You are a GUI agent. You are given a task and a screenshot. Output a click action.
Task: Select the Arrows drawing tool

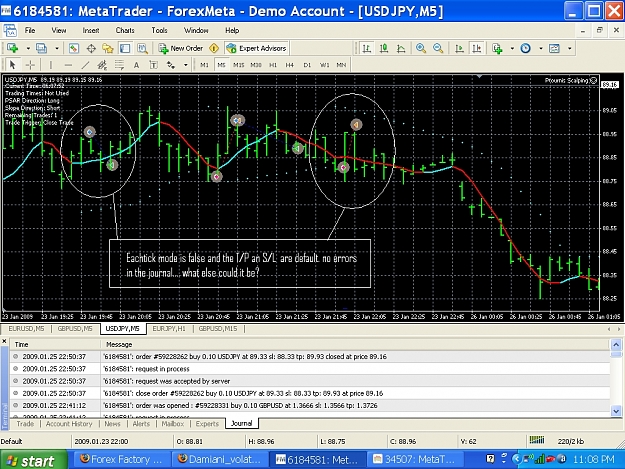pos(171,65)
